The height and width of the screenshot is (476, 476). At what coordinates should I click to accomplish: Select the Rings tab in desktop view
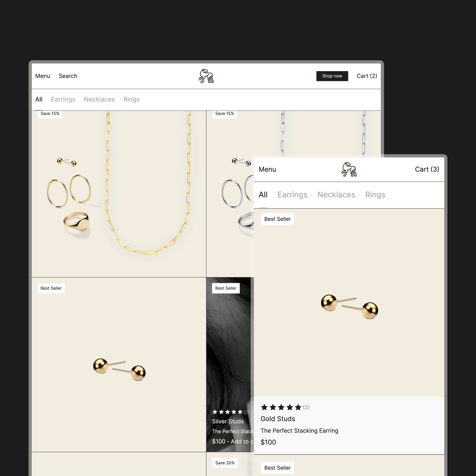coord(131,99)
